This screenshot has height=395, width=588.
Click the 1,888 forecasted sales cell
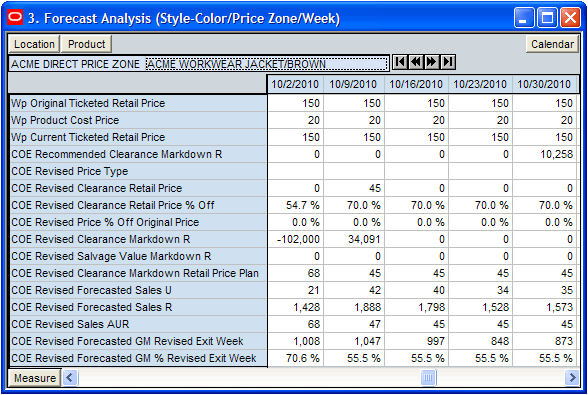click(353, 307)
